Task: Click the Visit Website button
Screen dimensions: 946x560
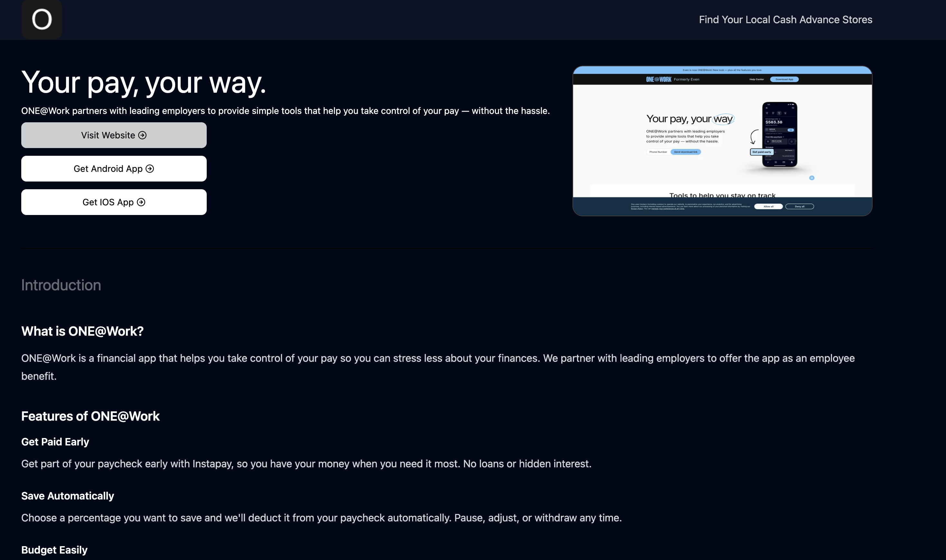Action: coord(114,135)
